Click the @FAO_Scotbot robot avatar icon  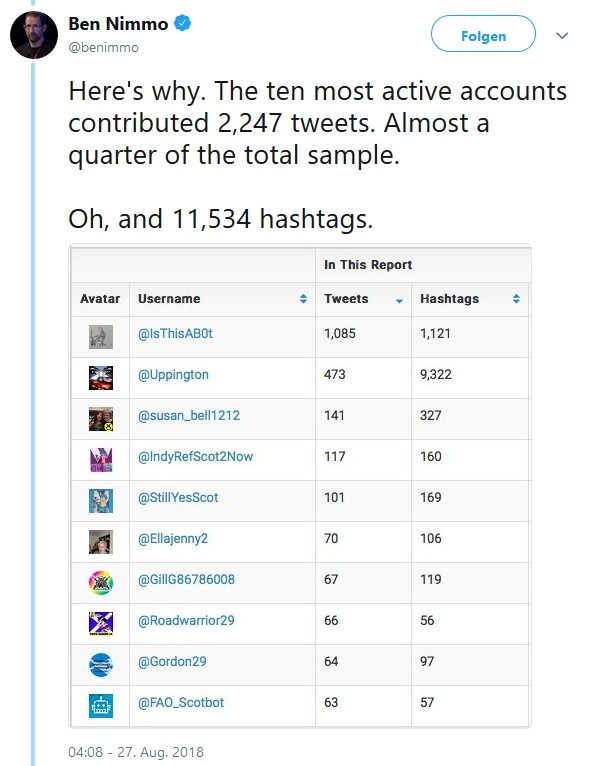[x=101, y=706]
